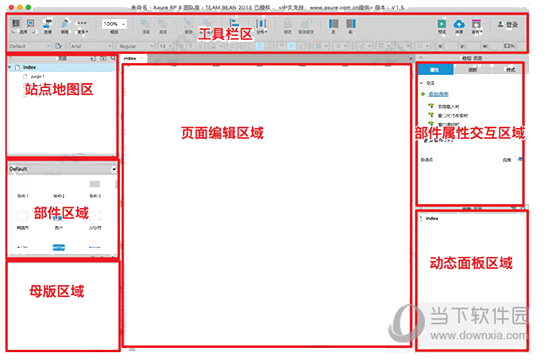This screenshot has height=361, width=550.
Task: Open the Default widget library dropdown
Action: pyautogui.click(x=62, y=169)
